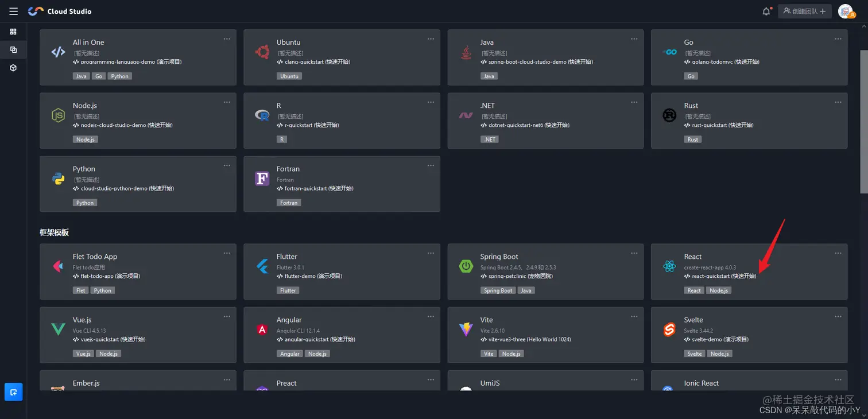Screen dimensions: 868x419
Task: Open the user avatar menu
Action: coord(846,11)
